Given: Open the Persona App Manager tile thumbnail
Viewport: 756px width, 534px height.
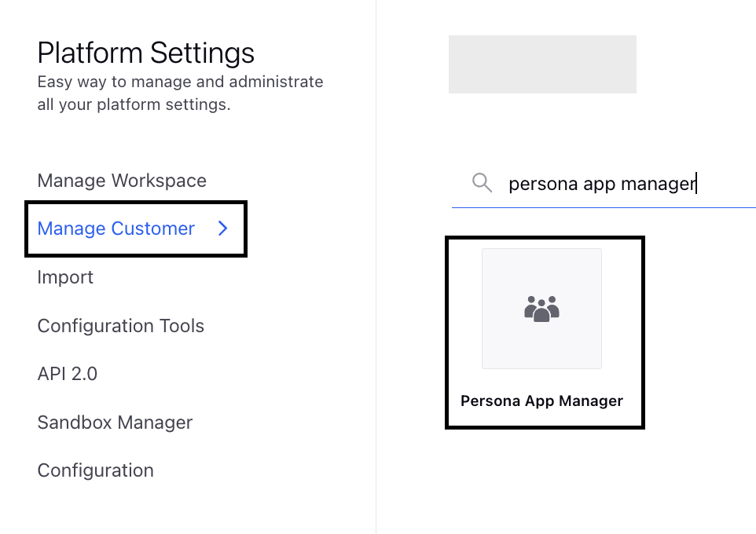Looking at the screenshot, I should coord(542,309).
